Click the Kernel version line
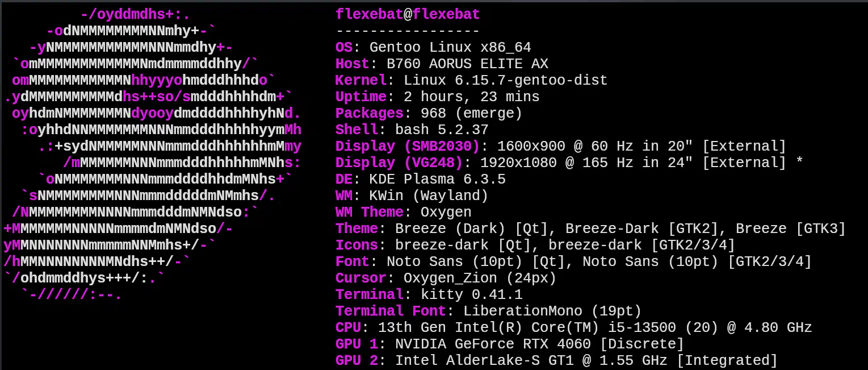The height and width of the screenshot is (370, 868). point(472,80)
